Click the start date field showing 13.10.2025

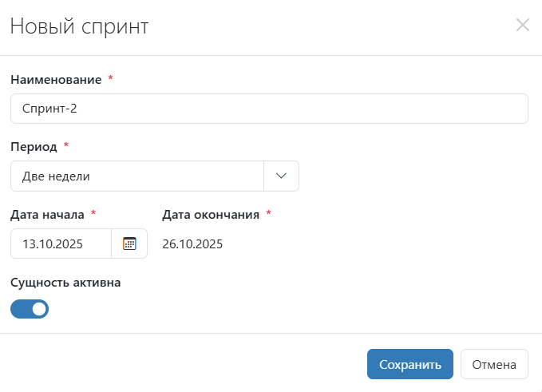61,244
